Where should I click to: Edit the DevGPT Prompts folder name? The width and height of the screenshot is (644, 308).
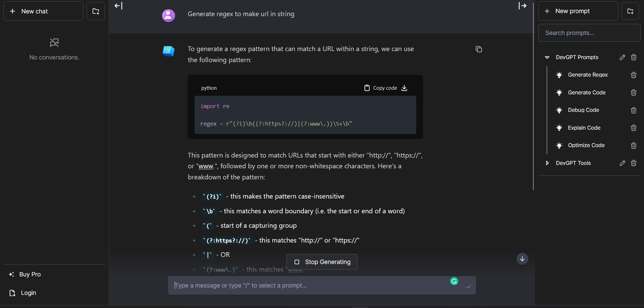622,57
